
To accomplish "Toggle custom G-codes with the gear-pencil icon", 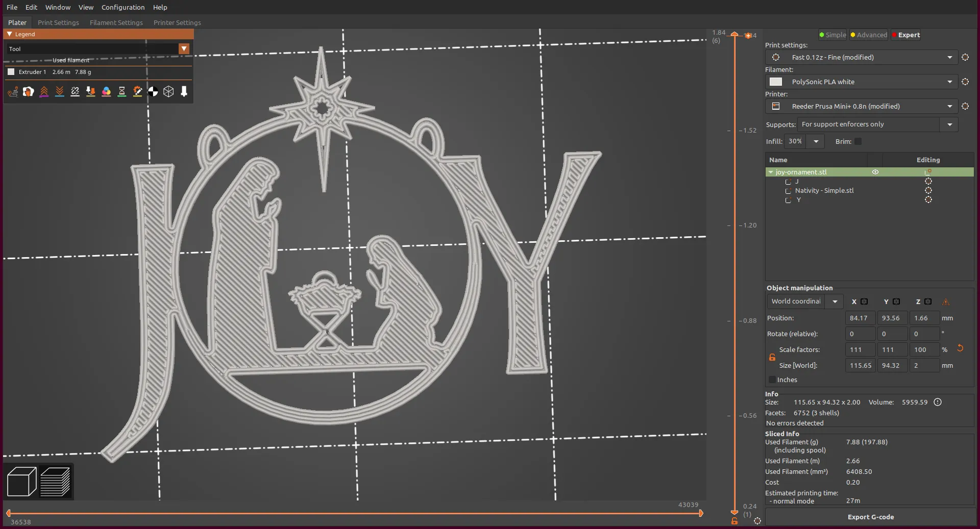I will tap(137, 92).
